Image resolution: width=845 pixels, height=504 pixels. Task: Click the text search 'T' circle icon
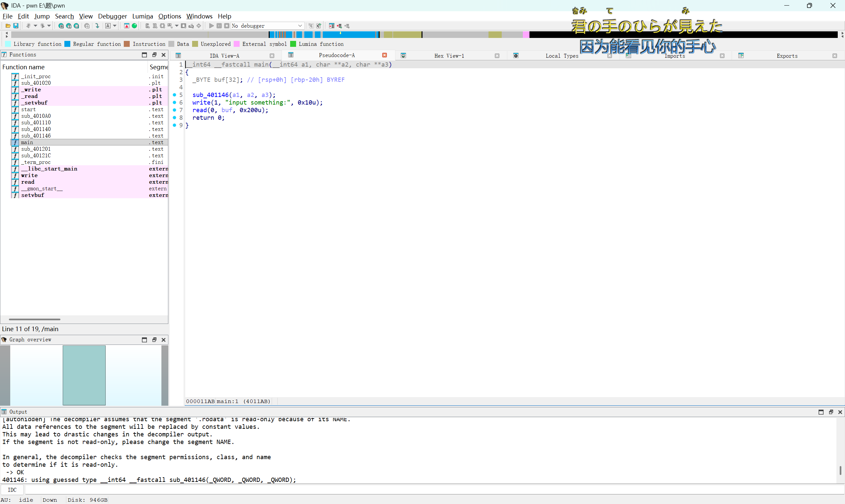(x=69, y=26)
